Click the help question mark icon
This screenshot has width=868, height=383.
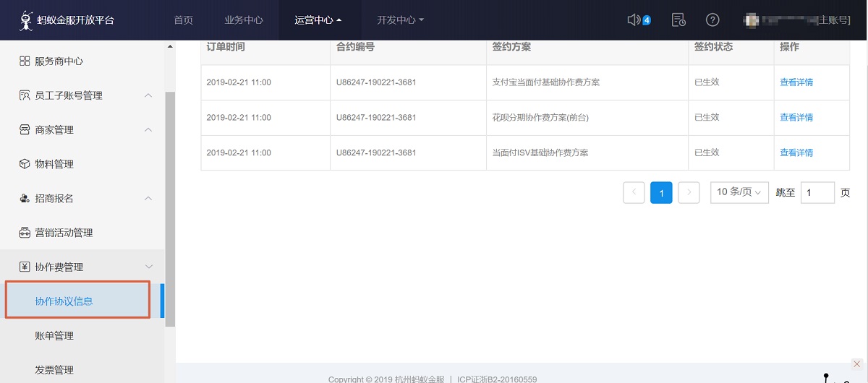pos(712,20)
